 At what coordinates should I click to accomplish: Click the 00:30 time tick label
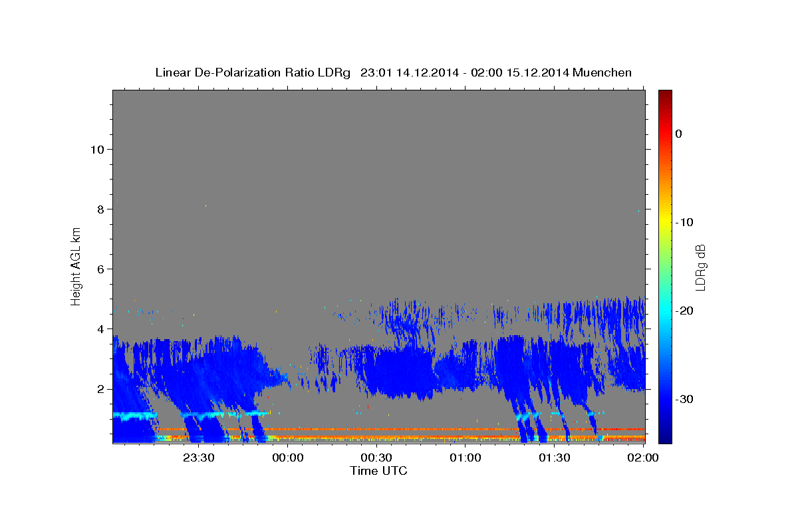(x=376, y=458)
